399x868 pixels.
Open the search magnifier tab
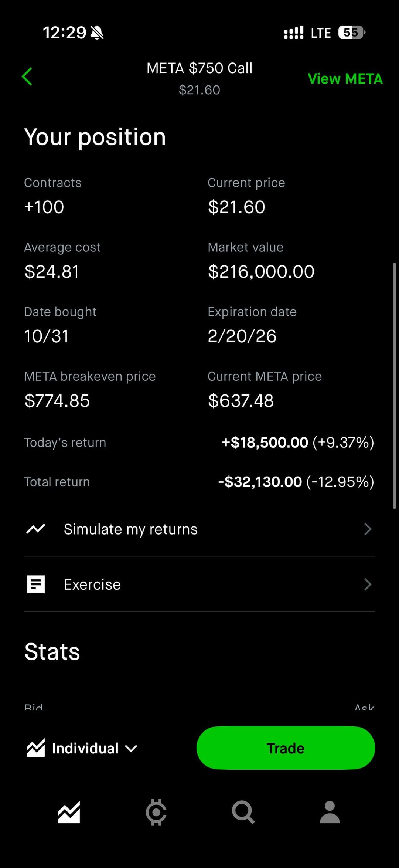(x=243, y=813)
